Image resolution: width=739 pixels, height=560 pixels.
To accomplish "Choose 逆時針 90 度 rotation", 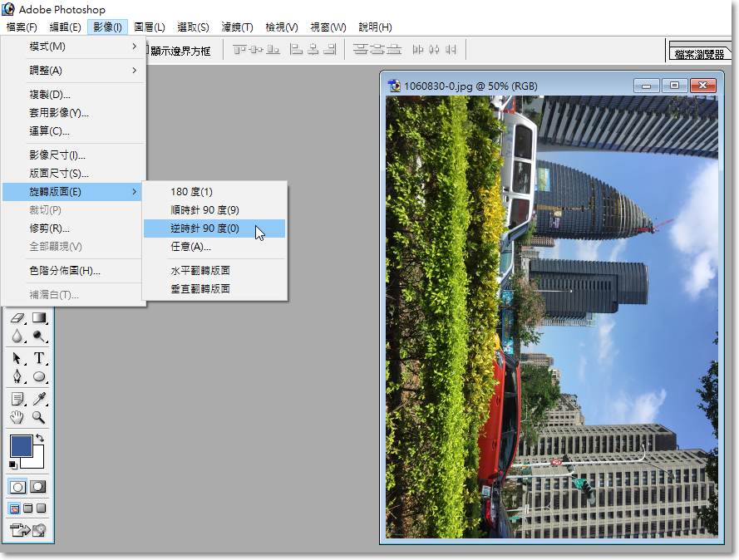I will point(204,228).
